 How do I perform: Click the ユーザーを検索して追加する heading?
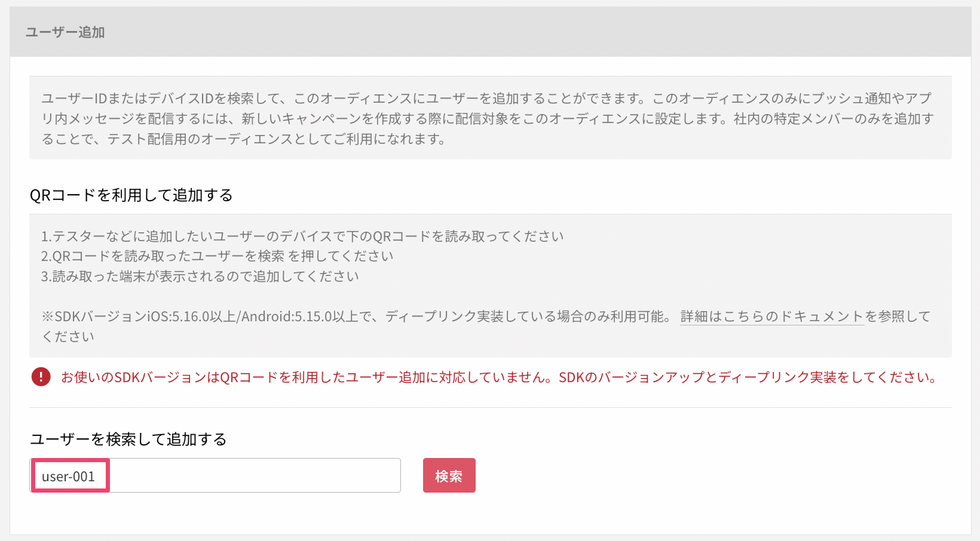pos(128,439)
